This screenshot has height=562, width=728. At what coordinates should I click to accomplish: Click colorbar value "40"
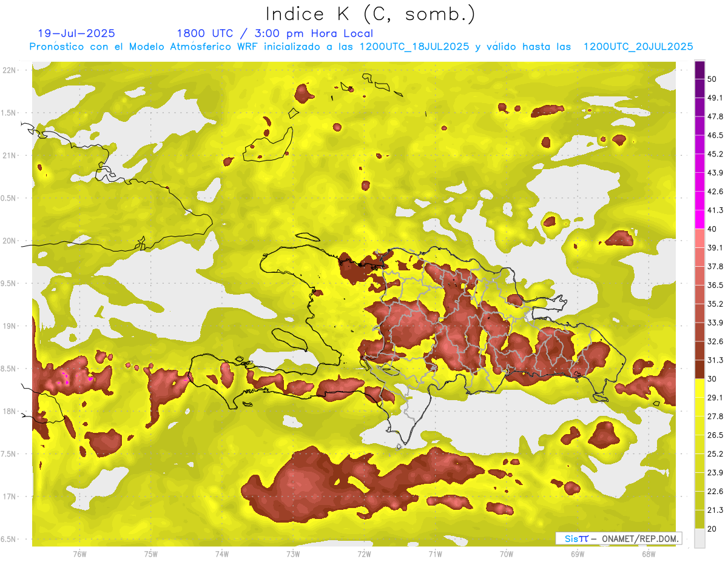[x=712, y=229]
